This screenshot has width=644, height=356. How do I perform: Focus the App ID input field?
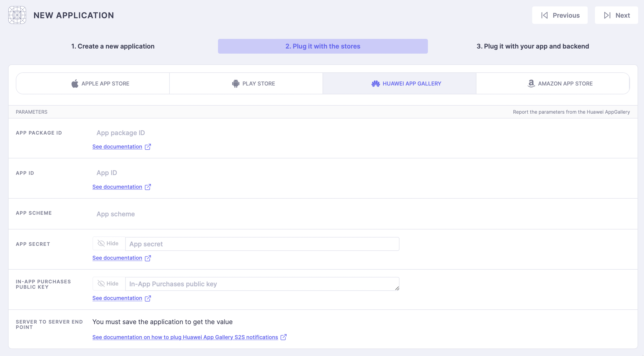pyautogui.click(x=246, y=173)
